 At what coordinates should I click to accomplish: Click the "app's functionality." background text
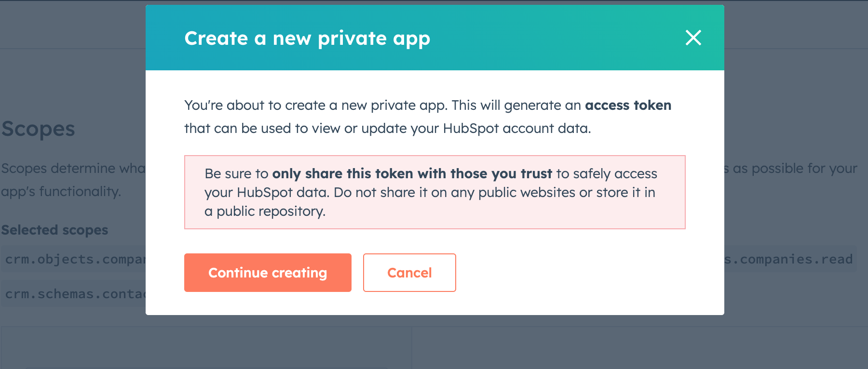[x=61, y=191]
